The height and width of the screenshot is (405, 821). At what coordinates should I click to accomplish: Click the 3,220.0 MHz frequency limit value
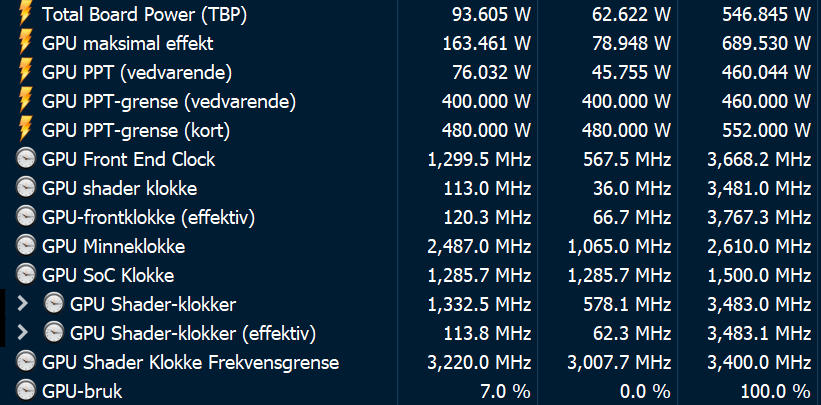coord(479,362)
